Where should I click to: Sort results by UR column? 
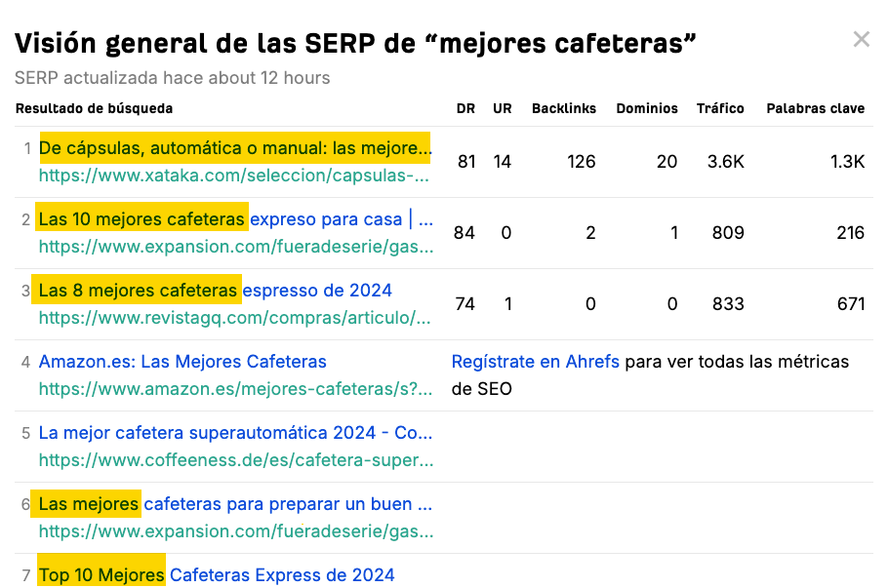coord(502,108)
